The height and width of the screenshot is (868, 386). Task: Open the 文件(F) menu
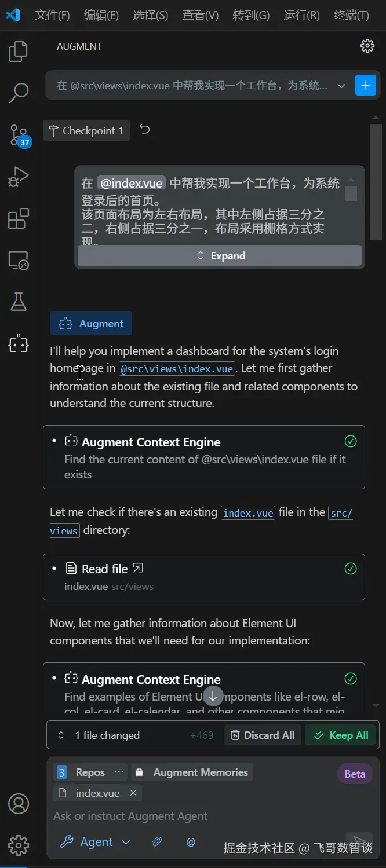(52, 15)
